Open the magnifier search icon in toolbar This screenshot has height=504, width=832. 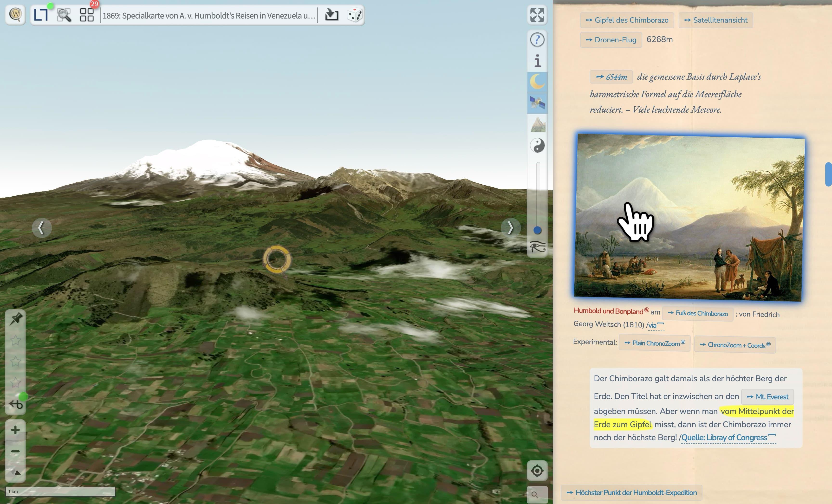pyautogui.click(x=64, y=15)
